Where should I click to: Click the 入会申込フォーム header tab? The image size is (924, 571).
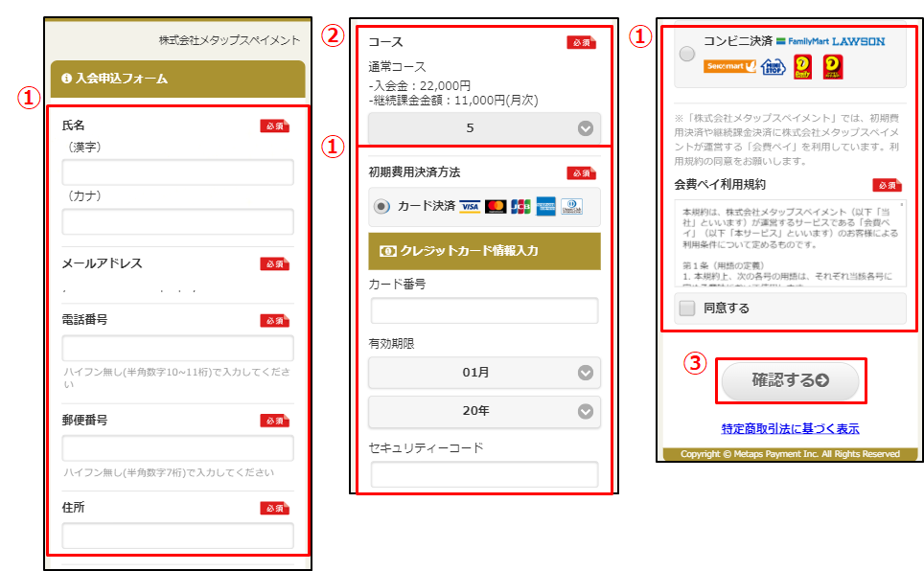pyautogui.click(x=177, y=79)
